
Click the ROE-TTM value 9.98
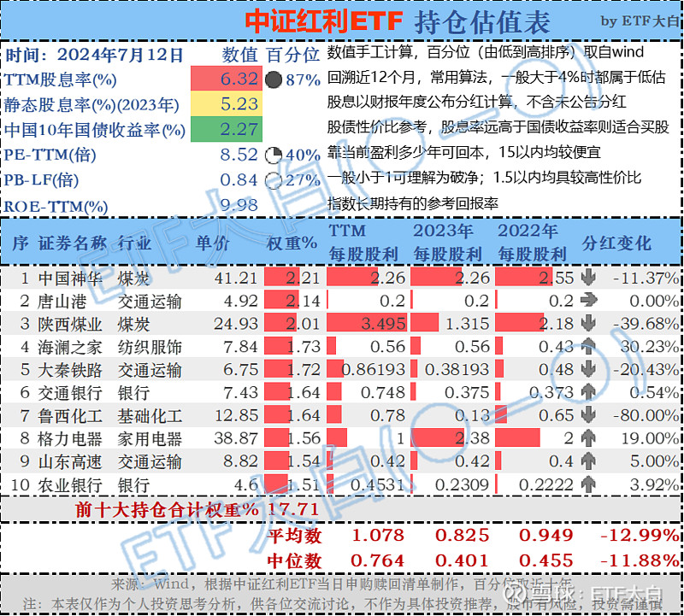[239, 205]
